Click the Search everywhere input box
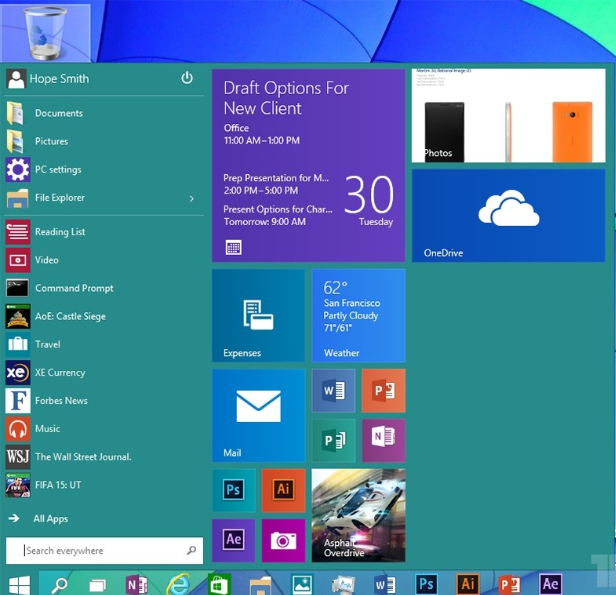616x595 pixels. pos(100,551)
